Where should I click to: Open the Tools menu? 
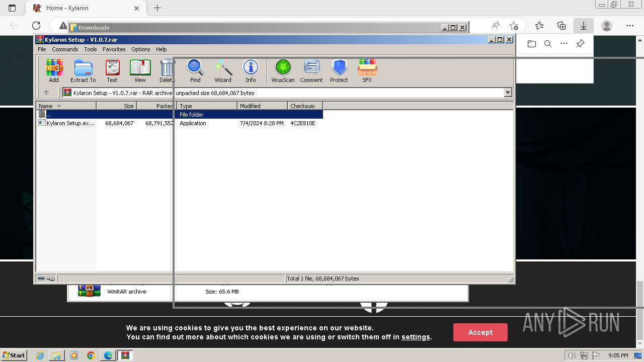coord(91,49)
